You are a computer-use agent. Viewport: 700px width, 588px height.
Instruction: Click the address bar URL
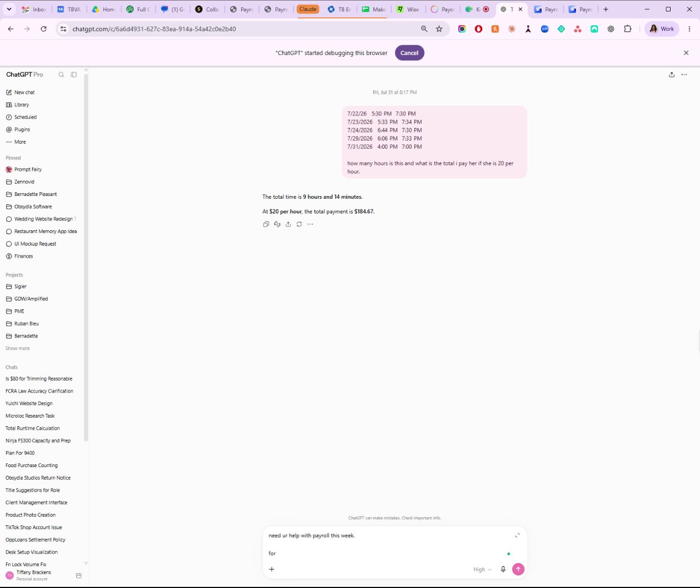coord(154,29)
